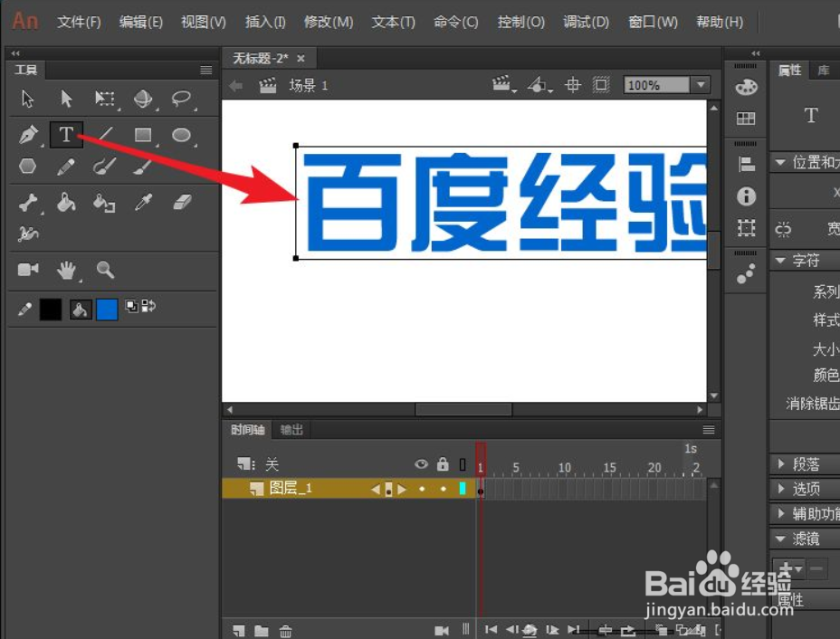Select the Free Transform tool
The width and height of the screenshot is (840, 639).
[x=105, y=99]
